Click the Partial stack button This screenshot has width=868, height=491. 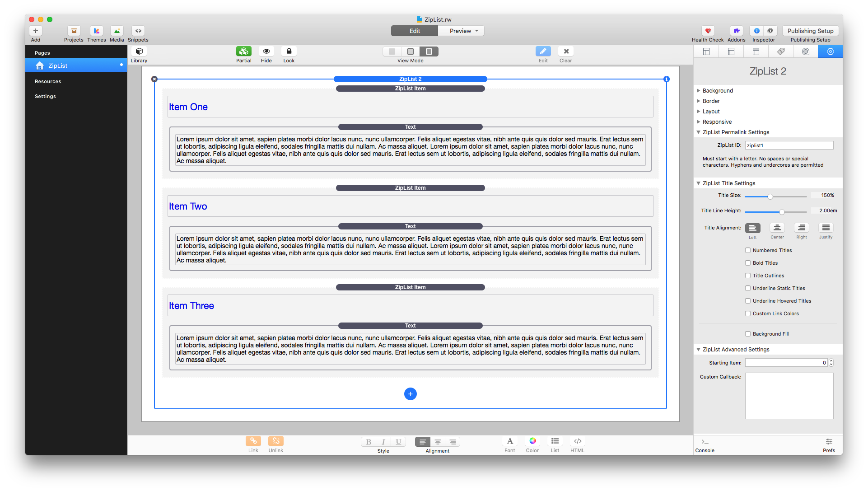pos(243,51)
